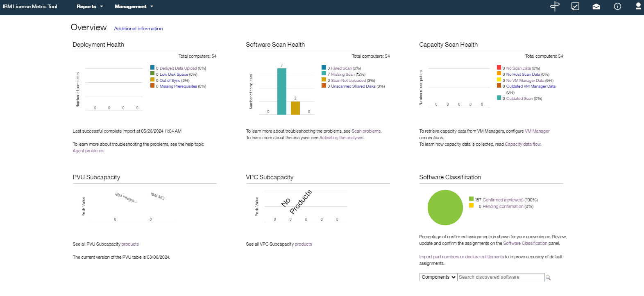Open Missing Prerequisites link
The width and height of the screenshot is (644, 296).
178,86
